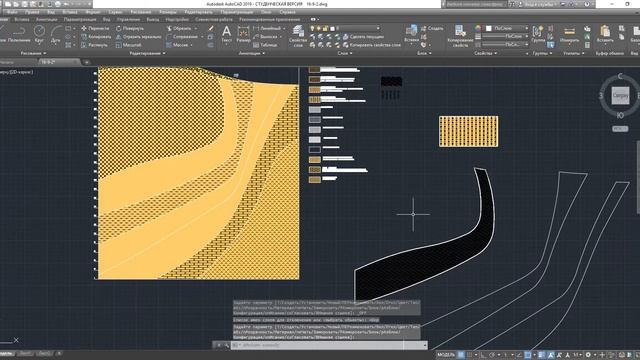Click Копирование свойств (Match Properties)
Image resolution: width=640 pixels, height=360 pixels.
(x=460, y=36)
